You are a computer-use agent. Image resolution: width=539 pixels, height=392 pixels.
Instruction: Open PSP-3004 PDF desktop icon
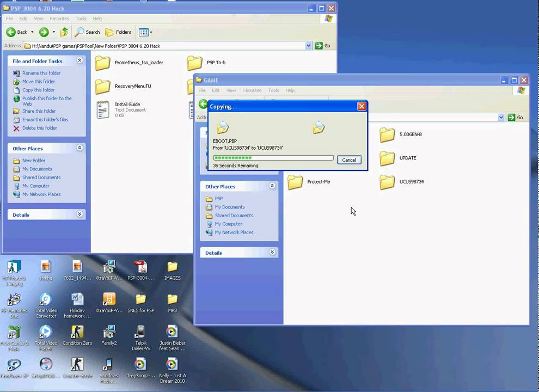[x=140, y=271]
